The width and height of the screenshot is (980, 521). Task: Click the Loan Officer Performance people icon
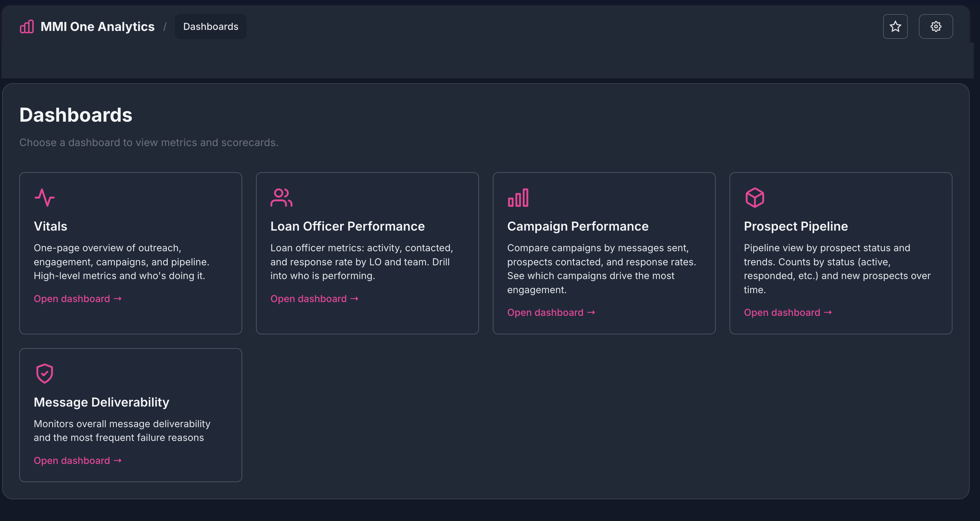[281, 198]
